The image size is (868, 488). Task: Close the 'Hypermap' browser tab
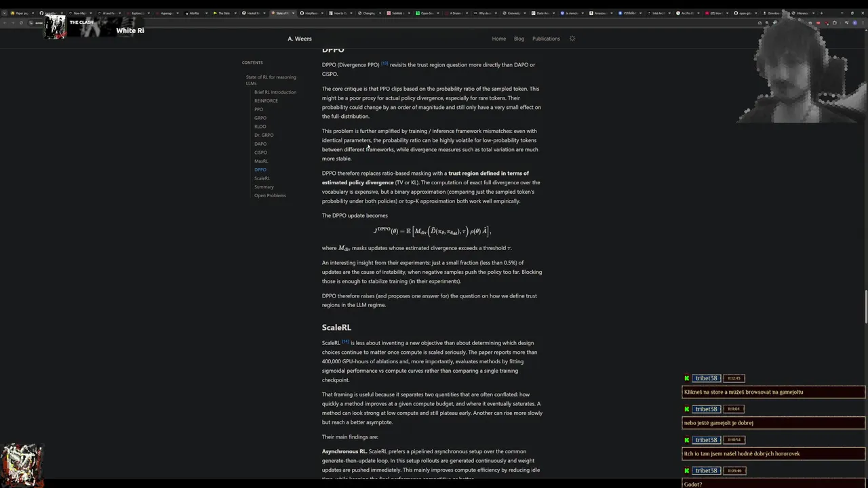pos(178,13)
